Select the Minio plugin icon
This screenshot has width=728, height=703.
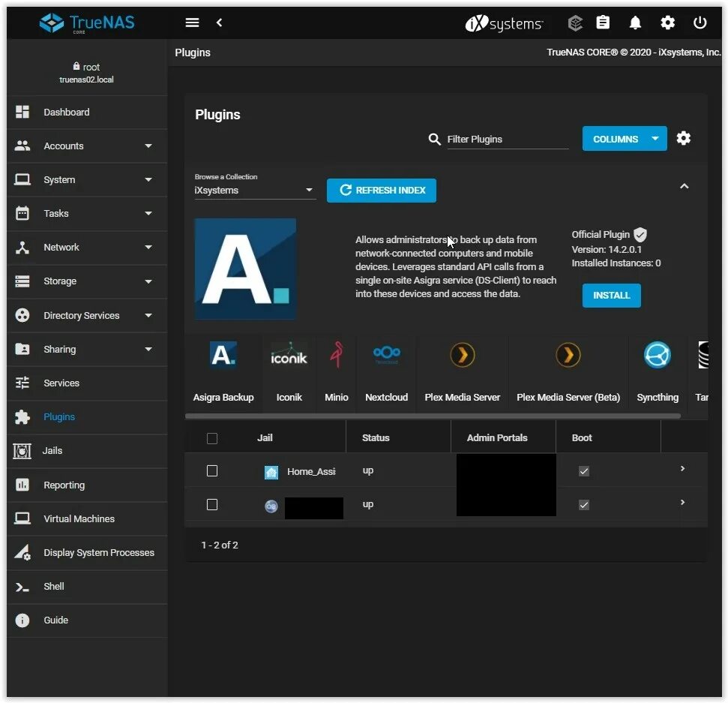[x=337, y=355]
